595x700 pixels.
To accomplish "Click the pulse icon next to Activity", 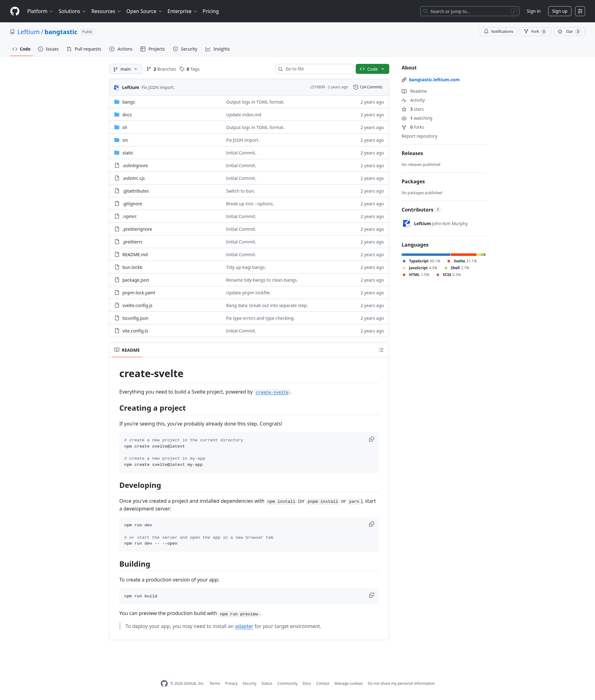I will click(404, 100).
